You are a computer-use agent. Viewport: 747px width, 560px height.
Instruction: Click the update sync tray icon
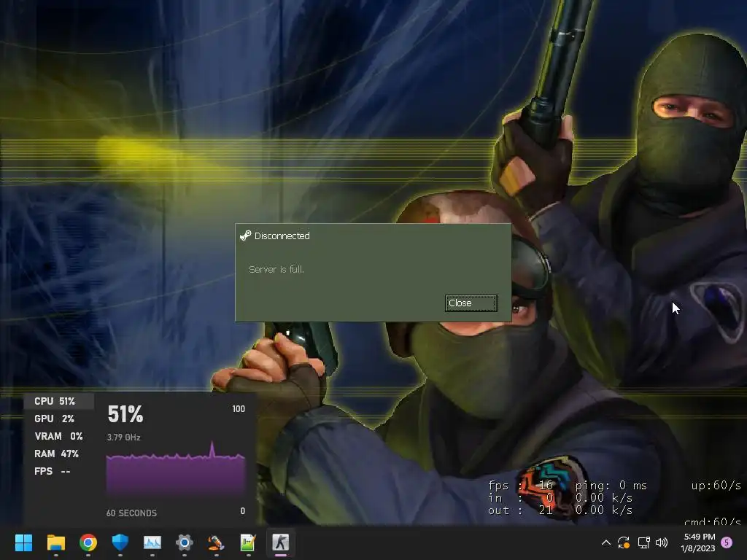pos(624,542)
